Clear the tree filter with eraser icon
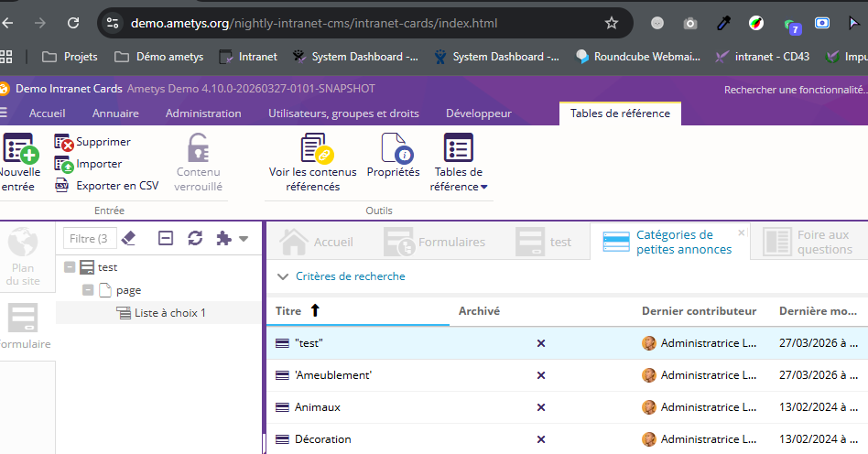Screen dimensions: 868x454 pos(128,238)
